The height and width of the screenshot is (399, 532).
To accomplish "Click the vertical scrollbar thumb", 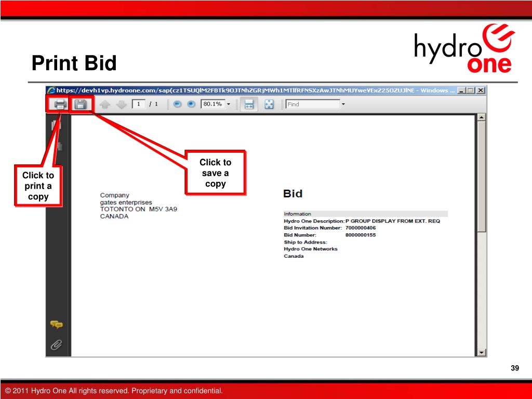I will [x=482, y=177].
